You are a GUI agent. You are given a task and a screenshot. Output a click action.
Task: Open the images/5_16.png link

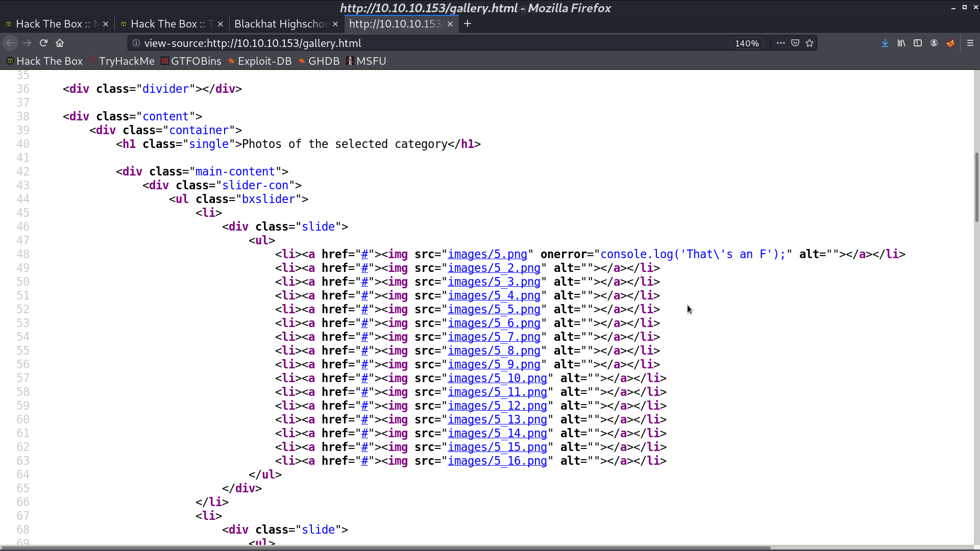point(498,461)
